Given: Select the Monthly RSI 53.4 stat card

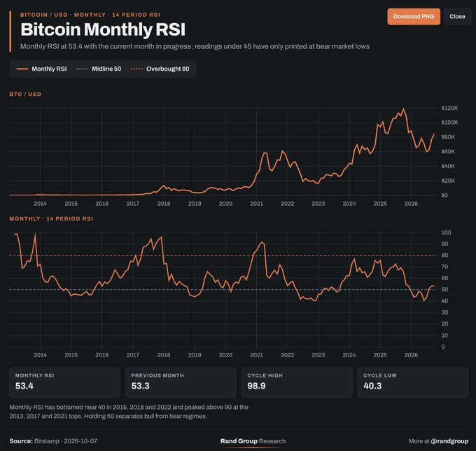Looking at the screenshot, I should (64, 382).
